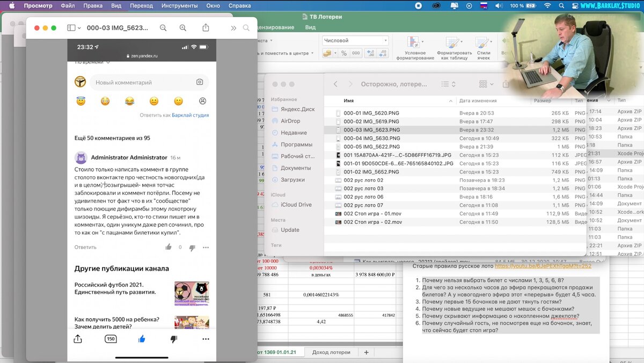Expand the sidebar view chevron in Preview
644x363 pixels.
[79, 28]
